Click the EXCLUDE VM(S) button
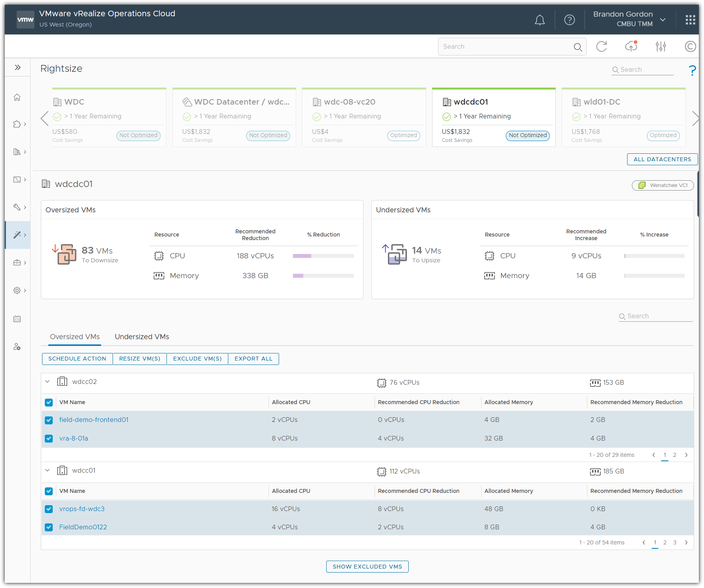This screenshot has width=704, height=588. coord(197,359)
